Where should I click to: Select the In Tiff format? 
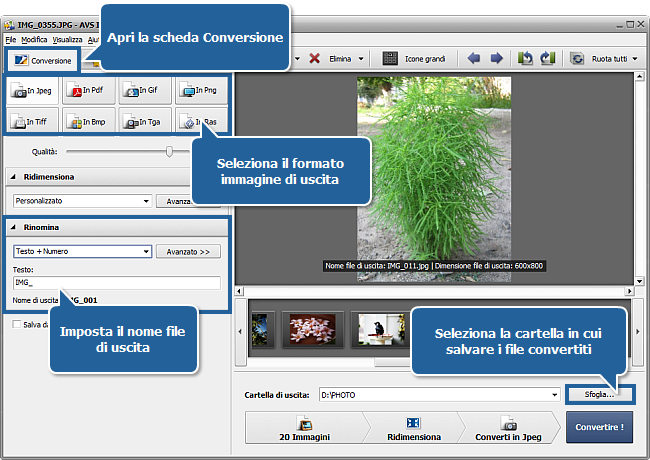33,121
